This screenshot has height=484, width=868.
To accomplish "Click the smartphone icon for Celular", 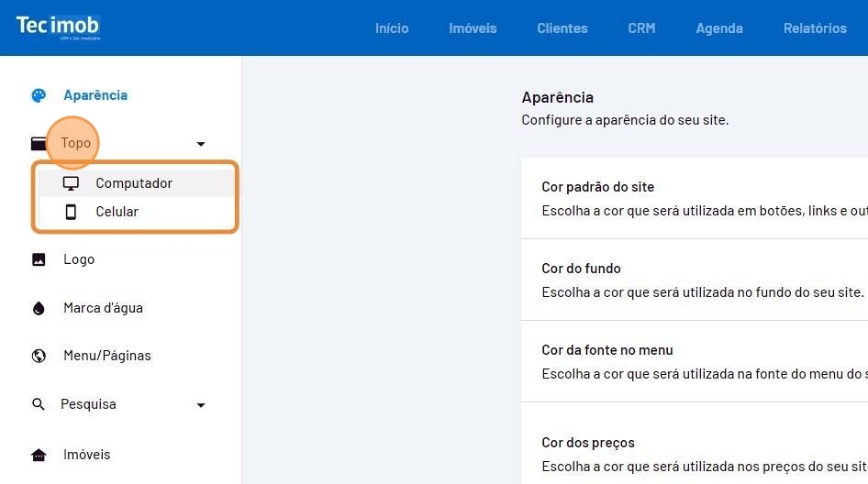I will (x=71, y=212).
